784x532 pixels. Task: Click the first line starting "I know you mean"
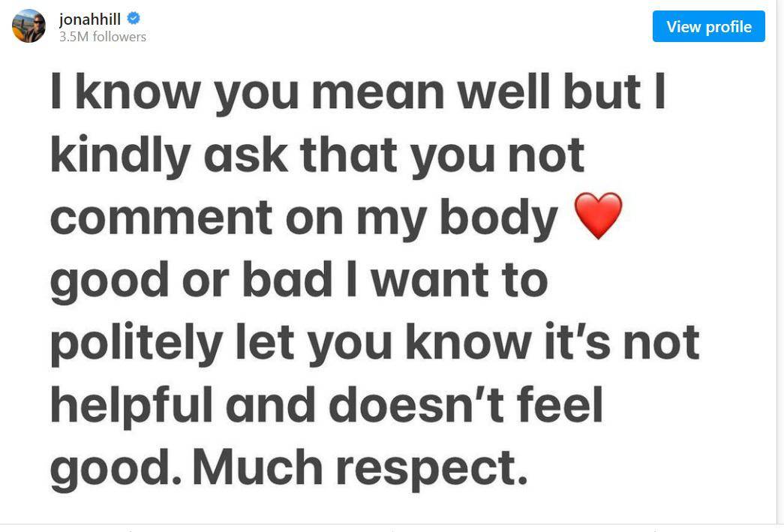point(357,93)
